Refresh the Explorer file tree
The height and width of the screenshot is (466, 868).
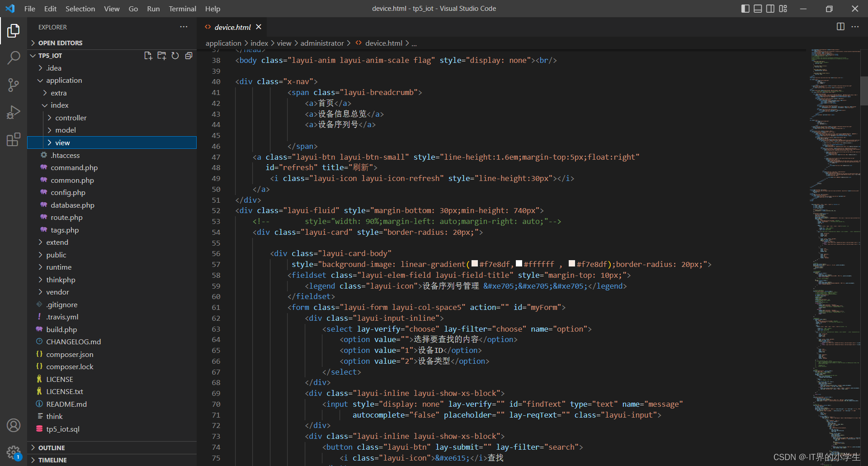175,56
